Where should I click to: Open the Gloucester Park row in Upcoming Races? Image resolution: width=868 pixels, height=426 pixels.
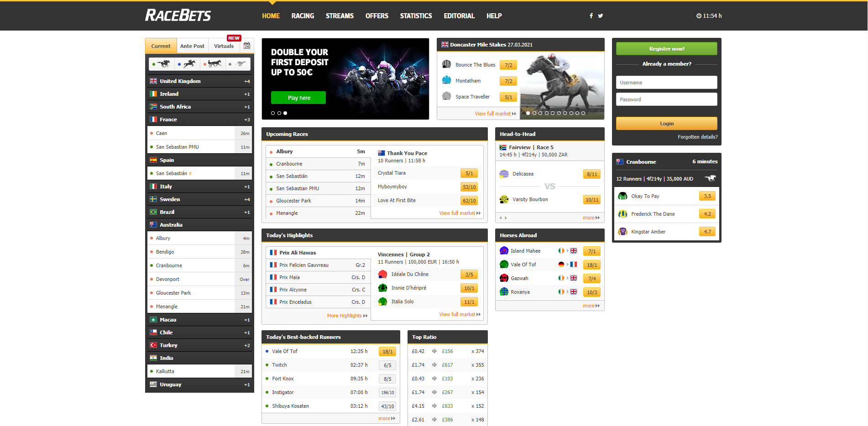tap(318, 201)
